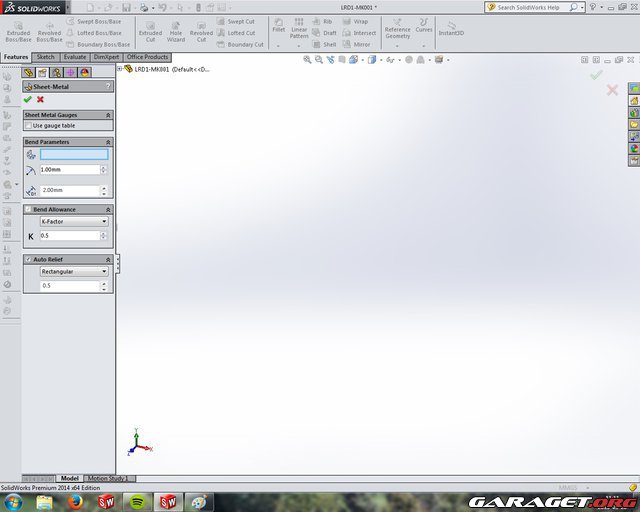Switch to the Sketch tab
640x512 pixels.
[x=46, y=57]
